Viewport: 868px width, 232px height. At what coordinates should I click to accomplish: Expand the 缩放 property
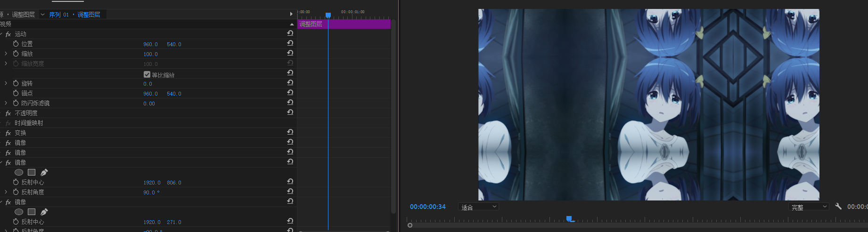coord(6,54)
